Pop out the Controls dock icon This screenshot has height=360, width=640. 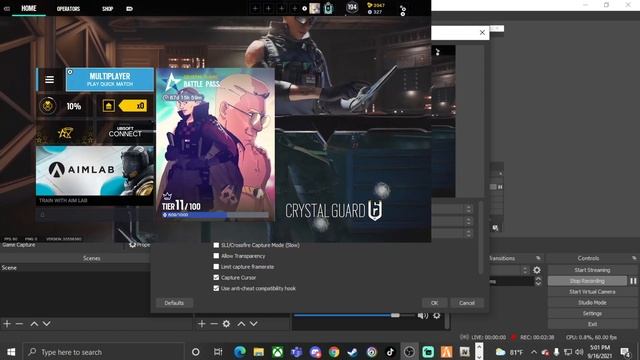(634, 258)
